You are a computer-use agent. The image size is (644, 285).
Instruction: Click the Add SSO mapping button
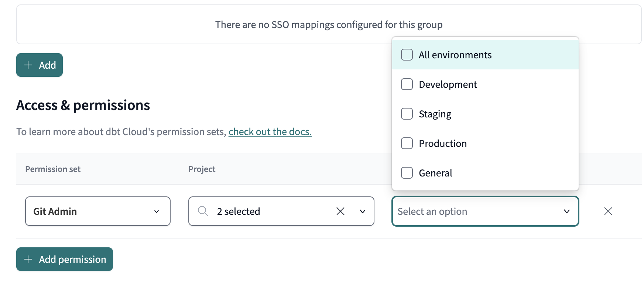(x=40, y=65)
